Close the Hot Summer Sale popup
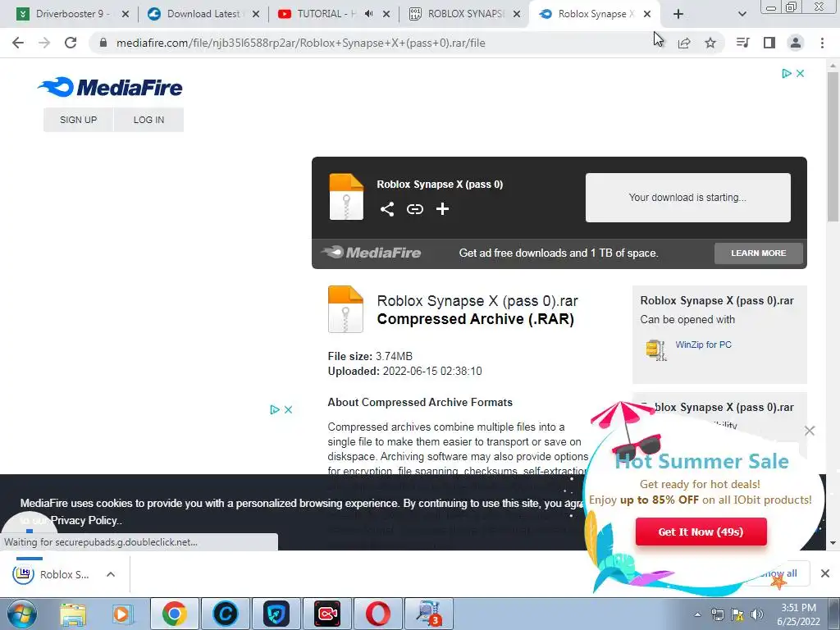840x630 pixels. (x=810, y=431)
